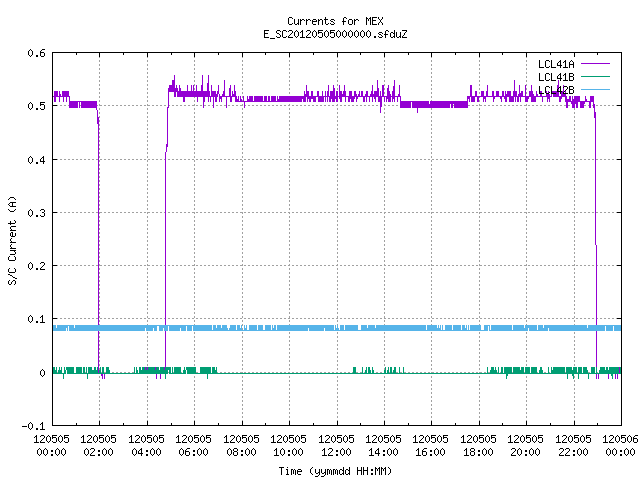
Task: Click the filename E_SC20120505000000.sfduZ subtitle
Action: click(x=335, y=34)
